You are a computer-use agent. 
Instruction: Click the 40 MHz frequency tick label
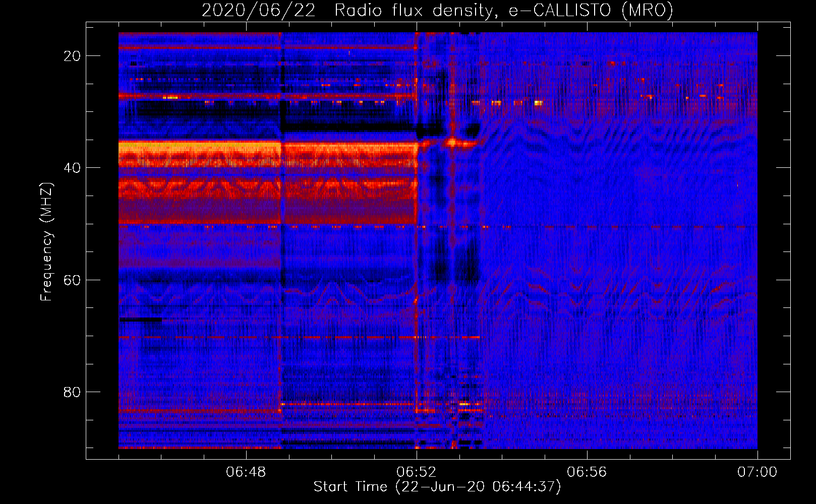click(x=73, y=168)
